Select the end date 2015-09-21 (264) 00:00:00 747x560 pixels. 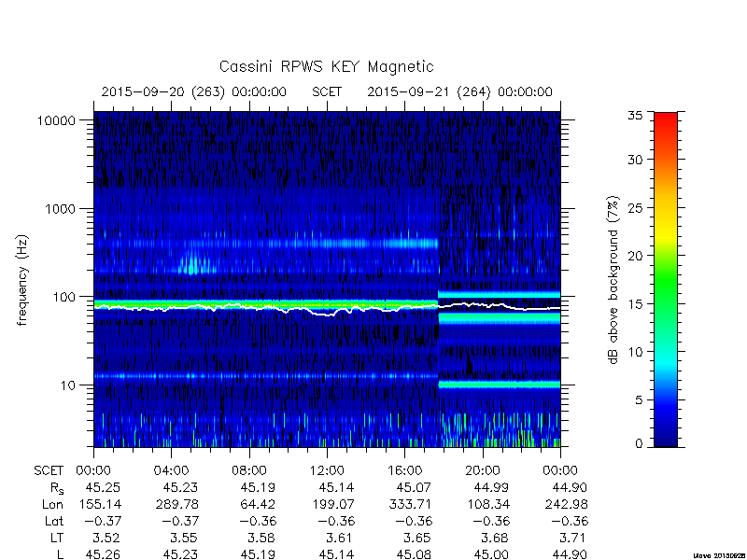coord(459,91)
